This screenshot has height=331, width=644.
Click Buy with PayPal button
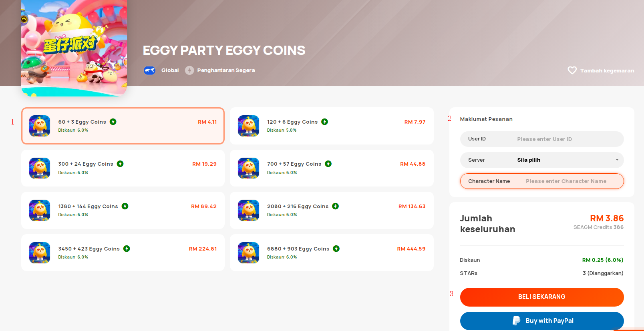(542, 321)
